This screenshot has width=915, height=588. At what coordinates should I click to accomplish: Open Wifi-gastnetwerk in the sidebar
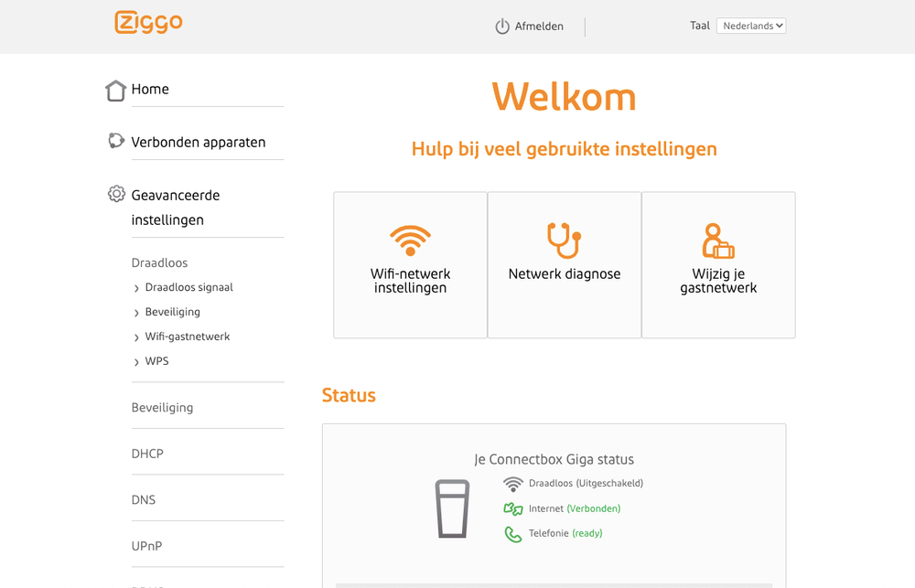click(x=188, y=337)
